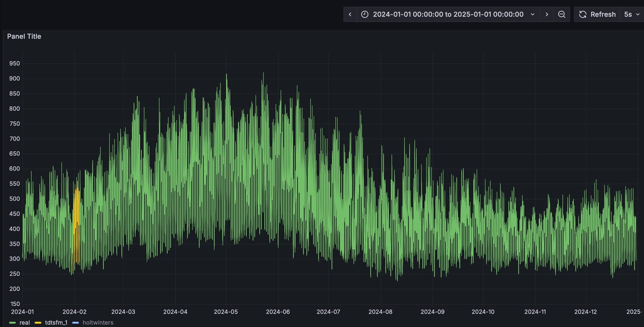This screenshot has width=644, height=327.
Task: Toggle visibility of the 'real' series label
Action: [x=24, y=322]
